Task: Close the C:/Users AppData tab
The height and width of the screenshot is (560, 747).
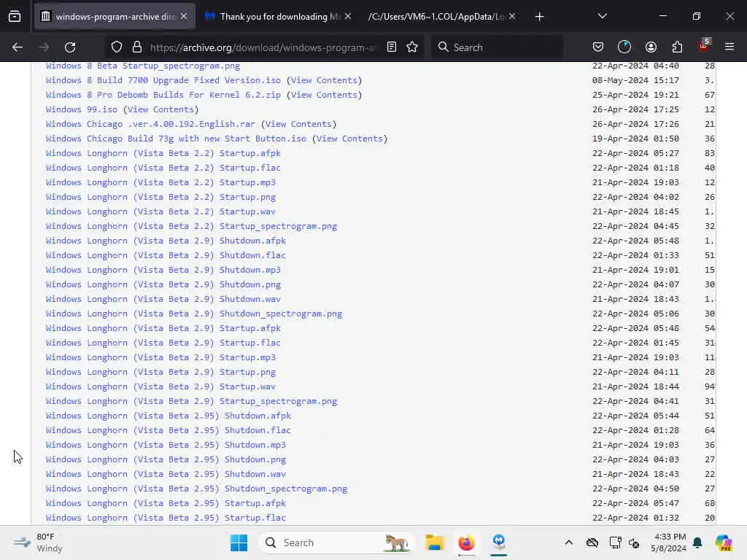Action: tap(512, 17)
